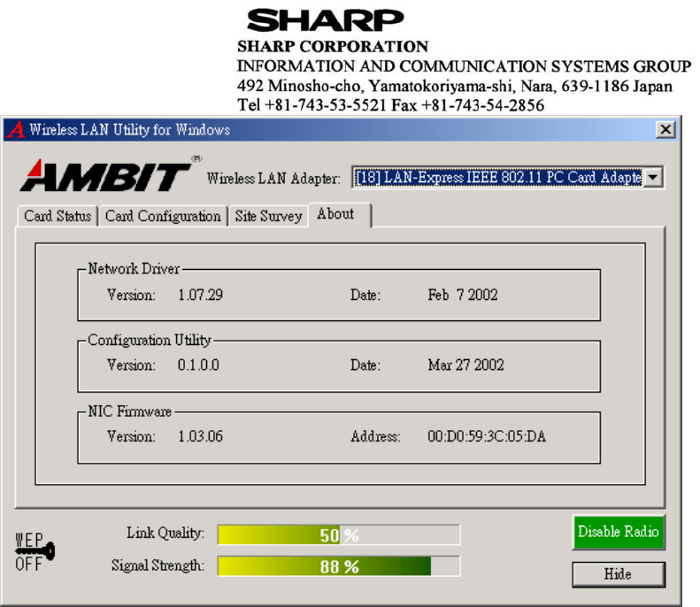
Task: Close the Wireless LAN Utility window
Action: pyautogui.click(x=665, y=130)
